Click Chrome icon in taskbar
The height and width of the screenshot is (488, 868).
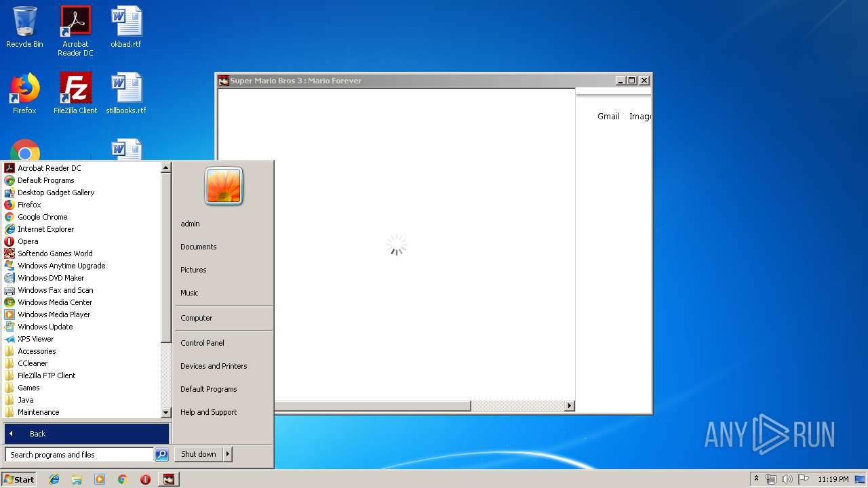tap(122, 479)
